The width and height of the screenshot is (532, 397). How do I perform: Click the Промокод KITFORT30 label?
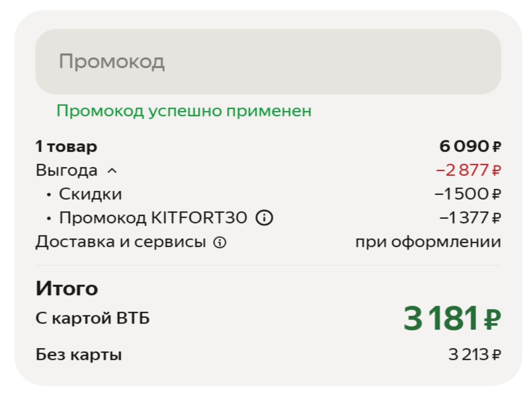153,218
